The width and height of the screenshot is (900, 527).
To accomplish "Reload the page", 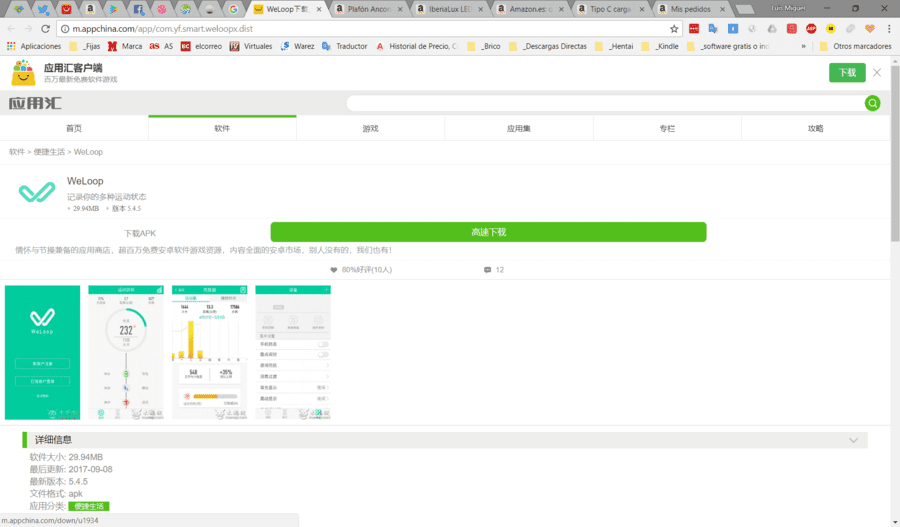I will point(45,29).
